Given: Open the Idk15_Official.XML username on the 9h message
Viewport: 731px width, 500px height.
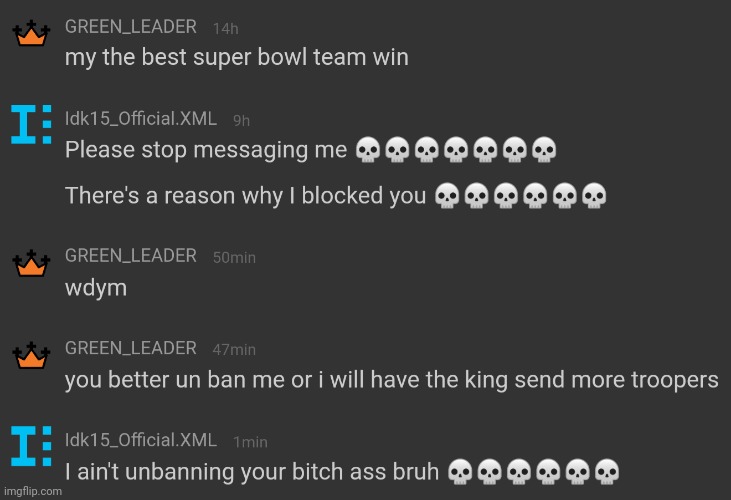Looking at the screenshot, I should pyautogui.click(x=141, y=119).
